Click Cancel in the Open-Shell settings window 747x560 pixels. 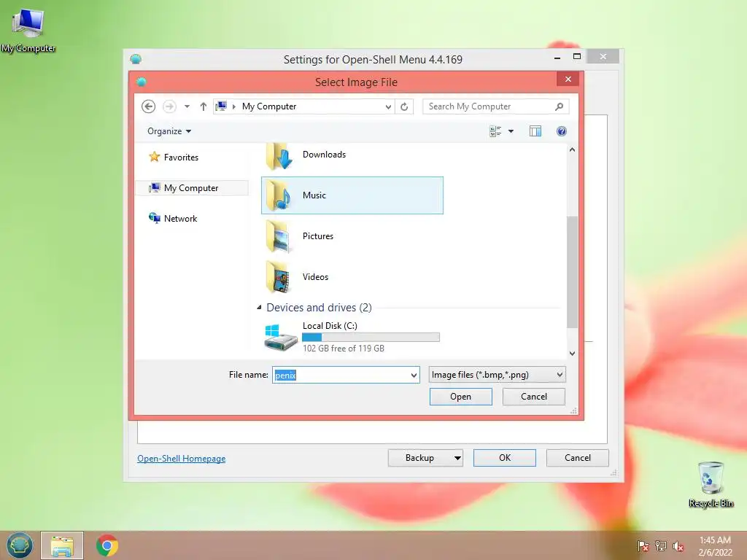tap(578, 458)
